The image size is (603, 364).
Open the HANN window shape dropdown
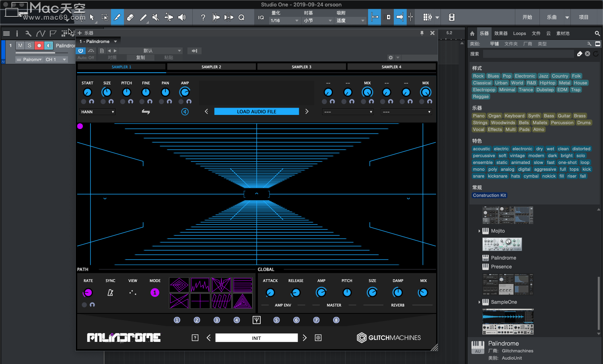coord(98,112)
